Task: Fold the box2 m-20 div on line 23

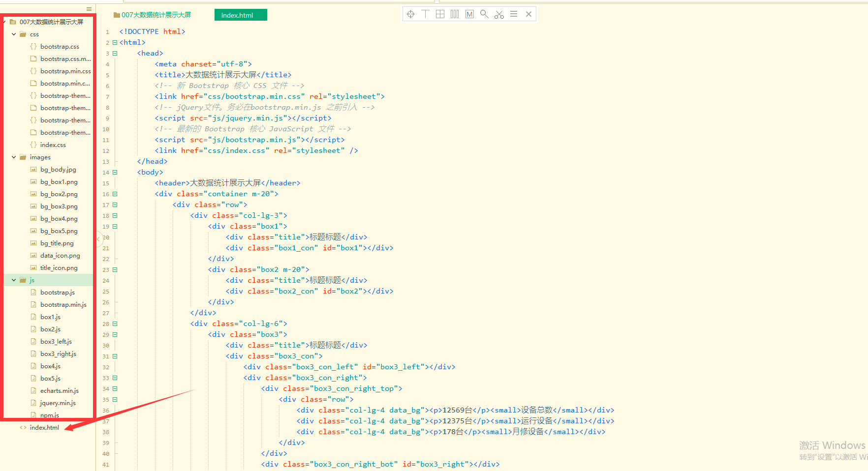Action: 115,269
